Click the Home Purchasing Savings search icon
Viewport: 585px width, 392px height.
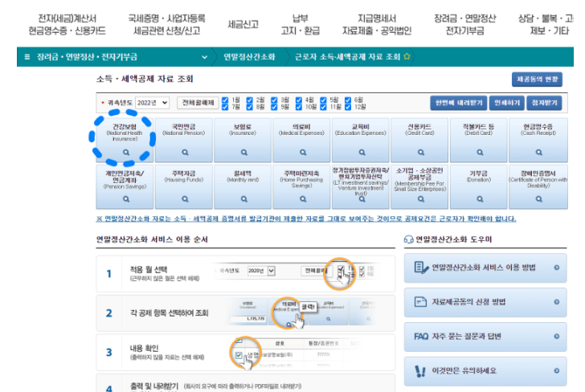(303, 199)
